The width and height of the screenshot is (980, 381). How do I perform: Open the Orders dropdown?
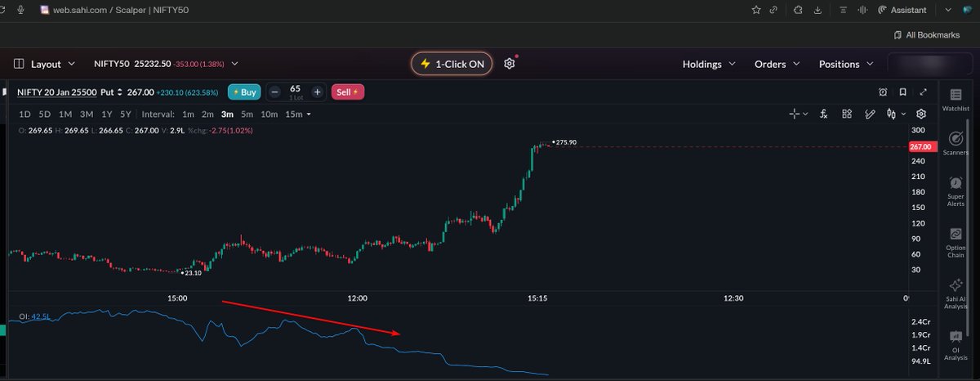click(777, 64)
